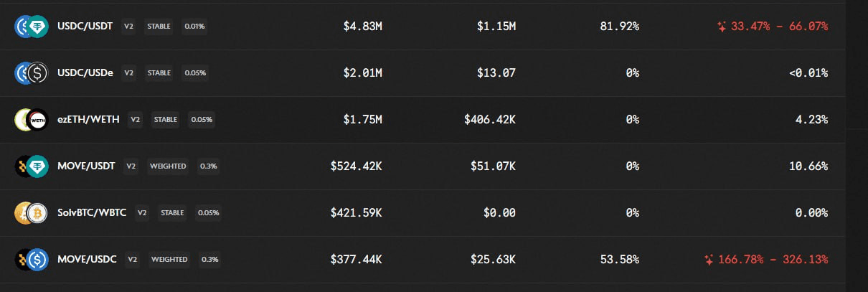Screen dimensions: 868x292
Task: Open the ezETH/WETH pool name link
Action: 89,120
